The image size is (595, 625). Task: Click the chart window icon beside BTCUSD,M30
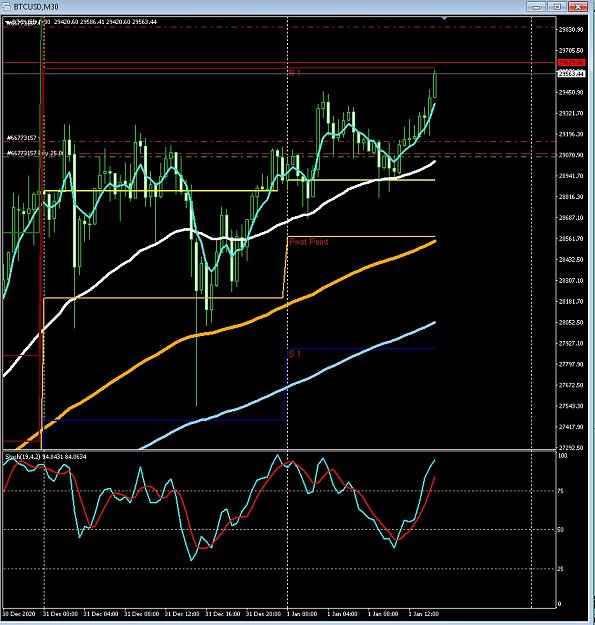(x=6, y=6)
